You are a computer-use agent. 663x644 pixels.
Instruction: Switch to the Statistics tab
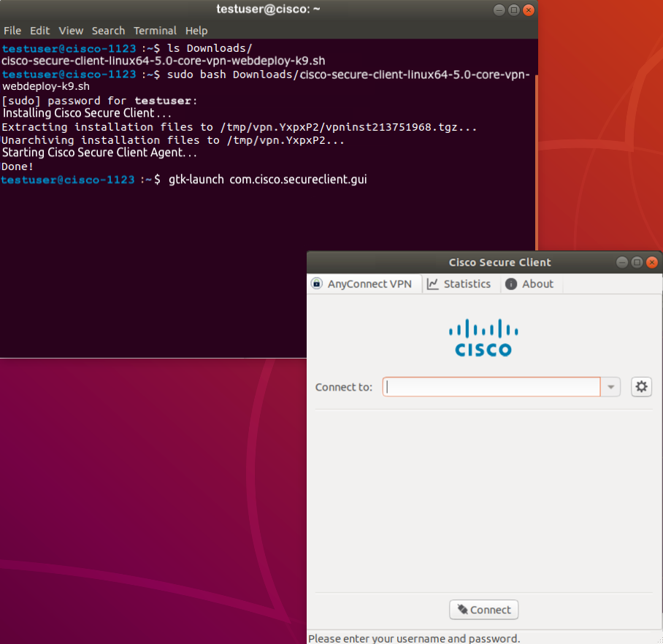pyautogui.click(x=460, y=284)
